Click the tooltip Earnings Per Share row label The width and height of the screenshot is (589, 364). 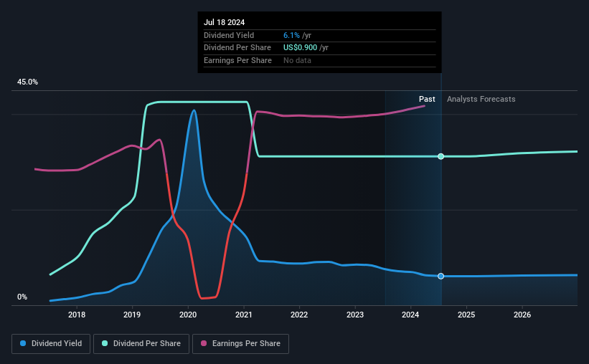[x=237, y=60]
